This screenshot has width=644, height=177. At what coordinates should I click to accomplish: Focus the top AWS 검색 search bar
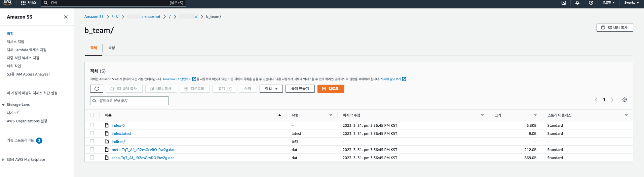point(113,3)
